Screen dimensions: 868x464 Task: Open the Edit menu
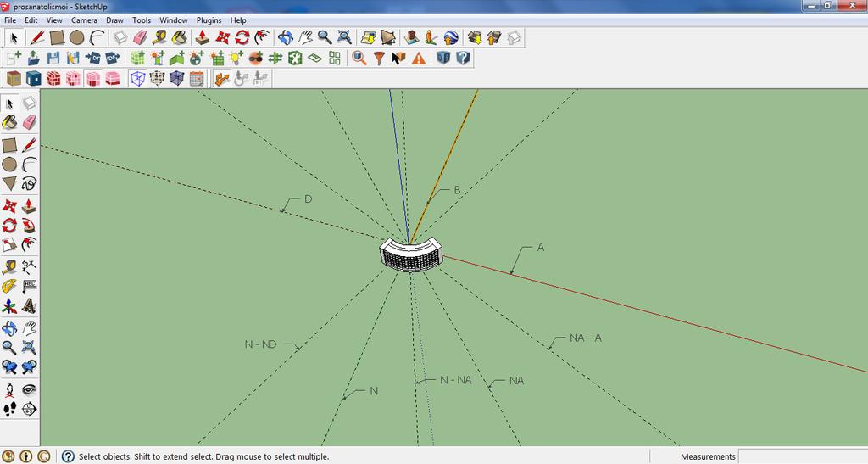point(31,20)
